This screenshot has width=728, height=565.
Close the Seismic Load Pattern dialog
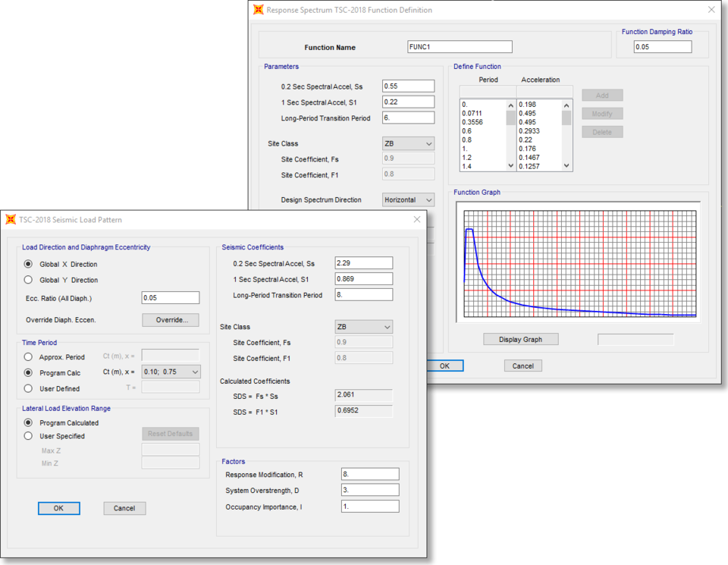[416, 220]
